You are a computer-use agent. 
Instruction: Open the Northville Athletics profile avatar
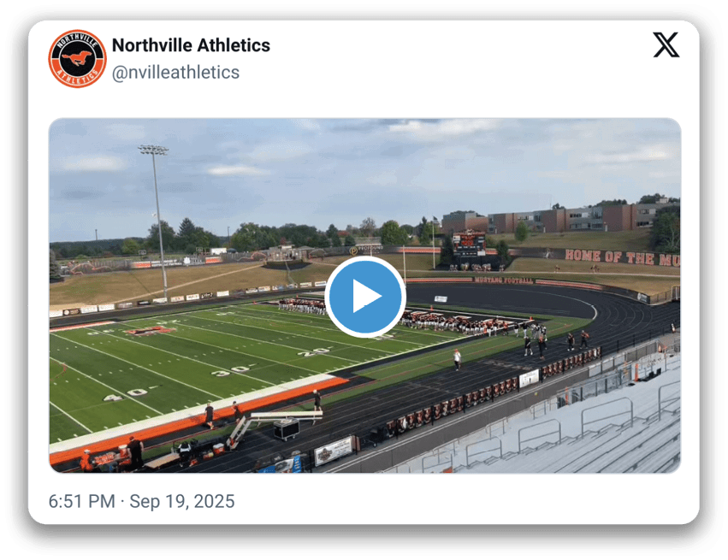(78, 58)
